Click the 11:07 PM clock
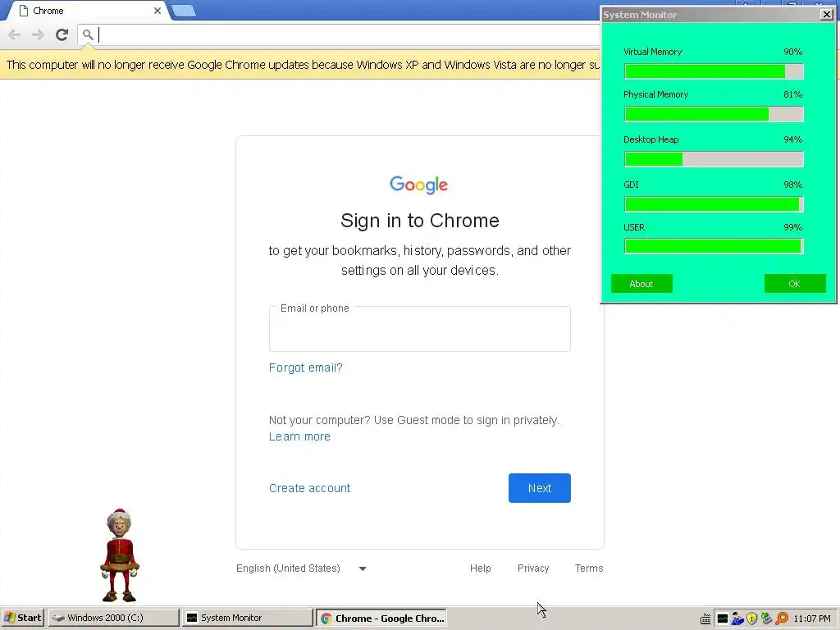This screenshot has height=630, width=840. pos(812,619)
